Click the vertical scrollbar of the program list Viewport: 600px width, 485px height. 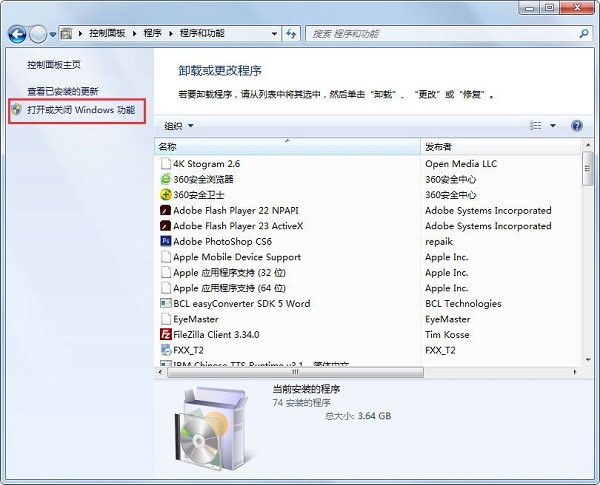587,260
